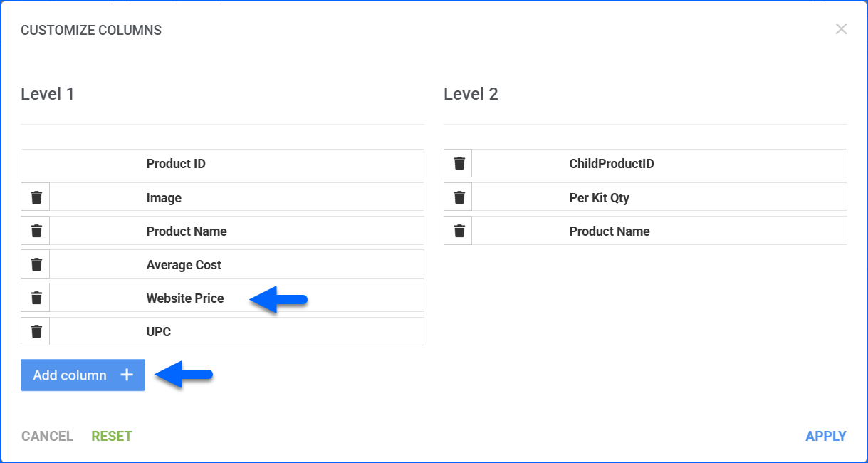The height and width of the screenshot is (463, 868).
Task: Remove the ChildProductID column
Action: (459, 164)
